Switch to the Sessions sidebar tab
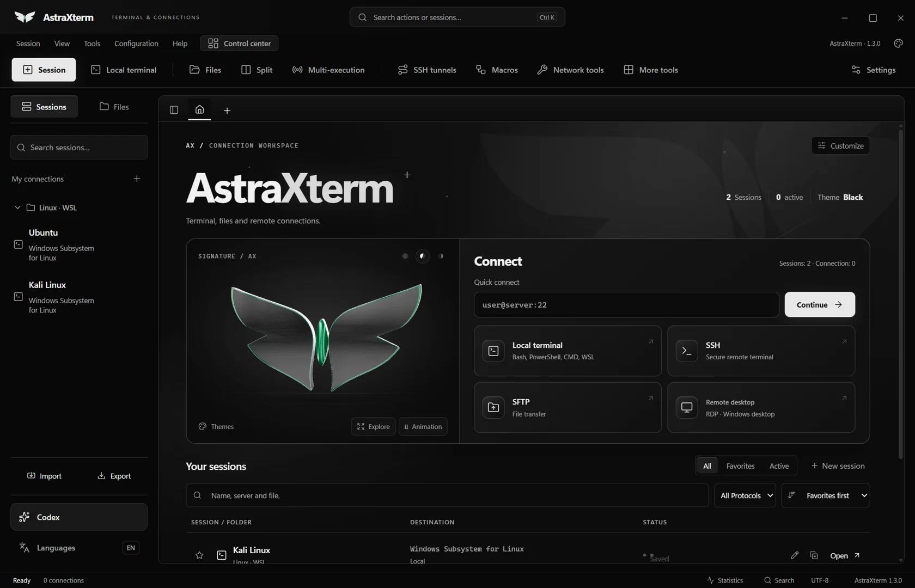 tap(44, 107)
